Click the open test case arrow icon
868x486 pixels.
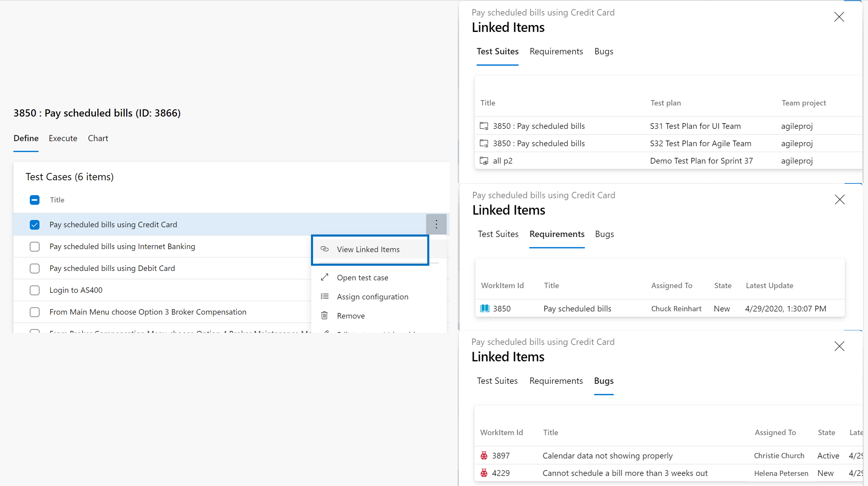[325, 277]
